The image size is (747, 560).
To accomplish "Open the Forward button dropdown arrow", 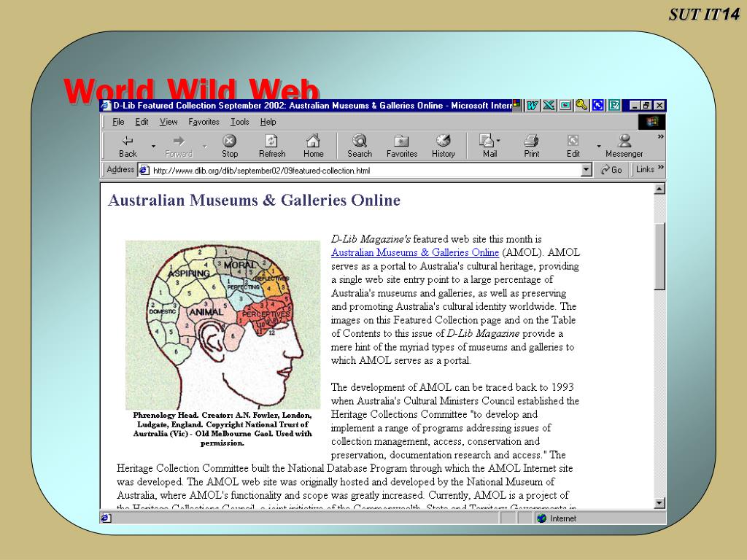I will tap(205, 146).
